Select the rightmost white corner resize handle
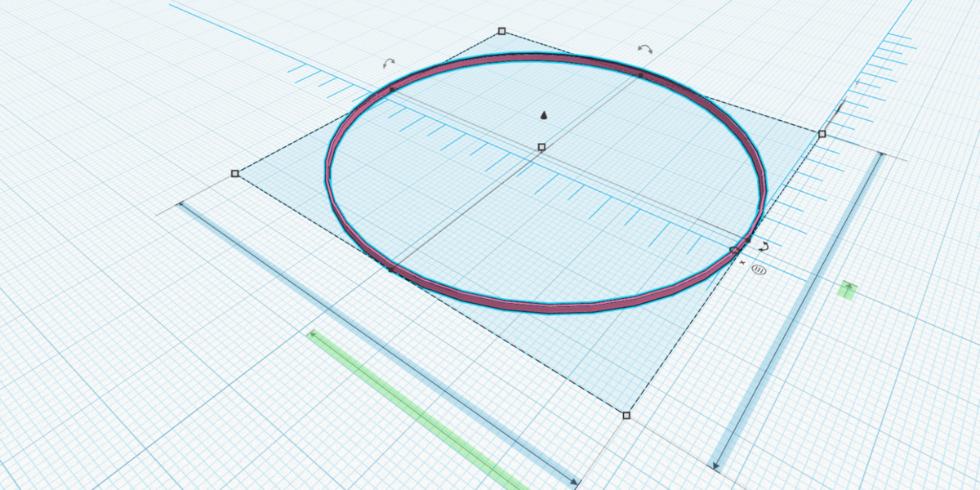980x490 pixels. 822,134
